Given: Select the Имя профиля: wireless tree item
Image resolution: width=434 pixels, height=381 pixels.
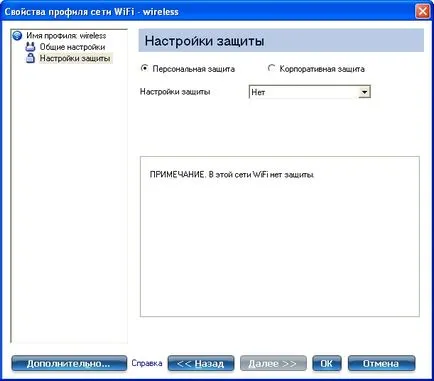Looking at the screenshot, I should 66,36.
